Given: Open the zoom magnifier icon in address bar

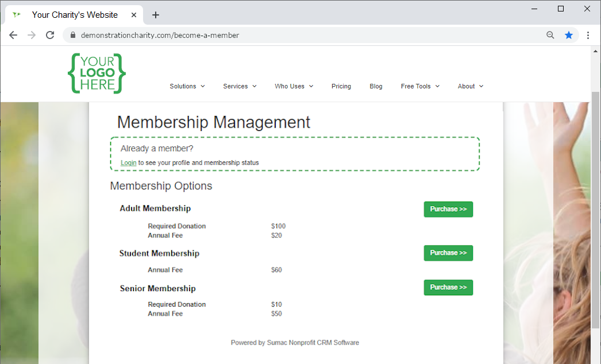Looking at the screenshot, I should [550, 35].
